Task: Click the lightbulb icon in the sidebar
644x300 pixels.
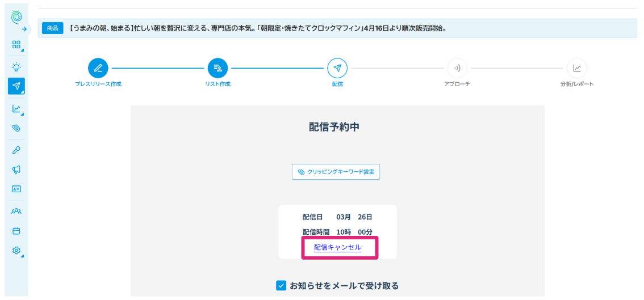Action: (16, 66)
